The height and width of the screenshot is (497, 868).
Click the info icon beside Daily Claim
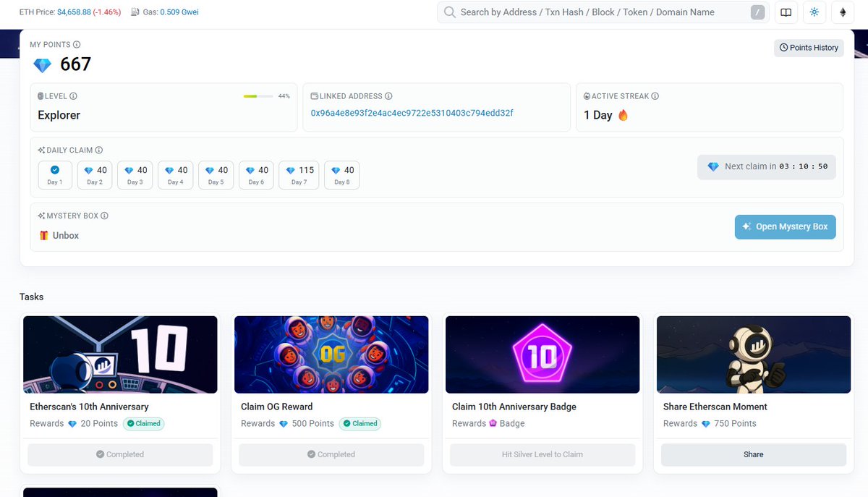[x=98, y=150]
